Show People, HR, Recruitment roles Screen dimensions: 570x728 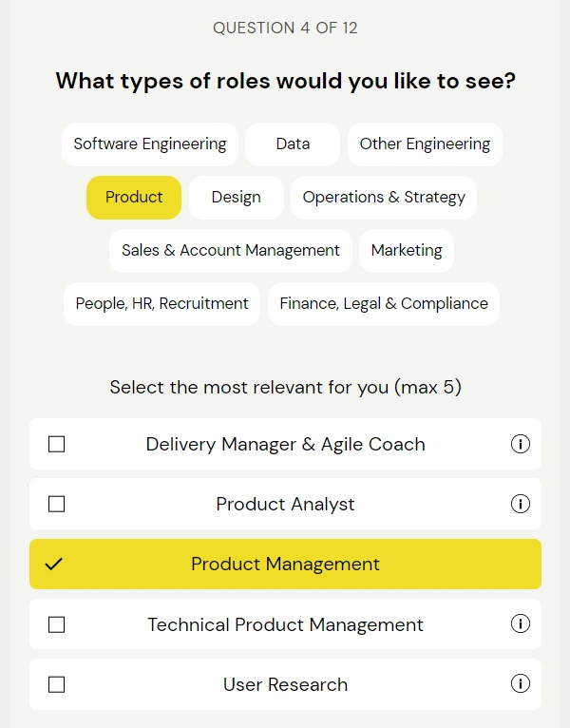(162, 304)
